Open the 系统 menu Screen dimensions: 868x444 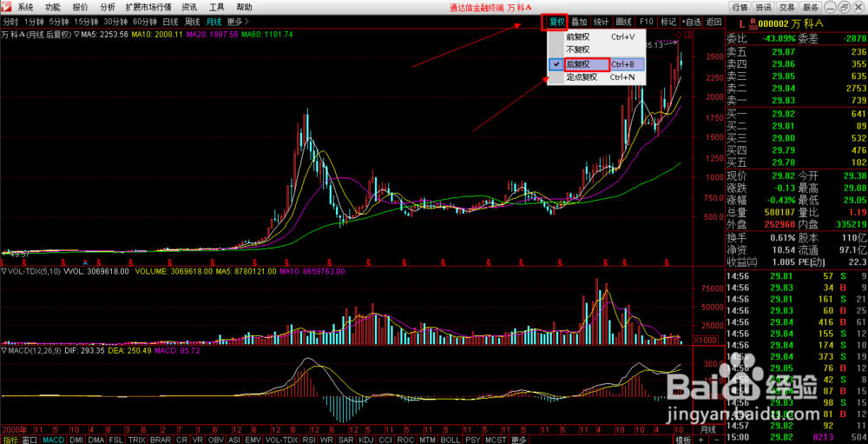click(x=25, y=7)
